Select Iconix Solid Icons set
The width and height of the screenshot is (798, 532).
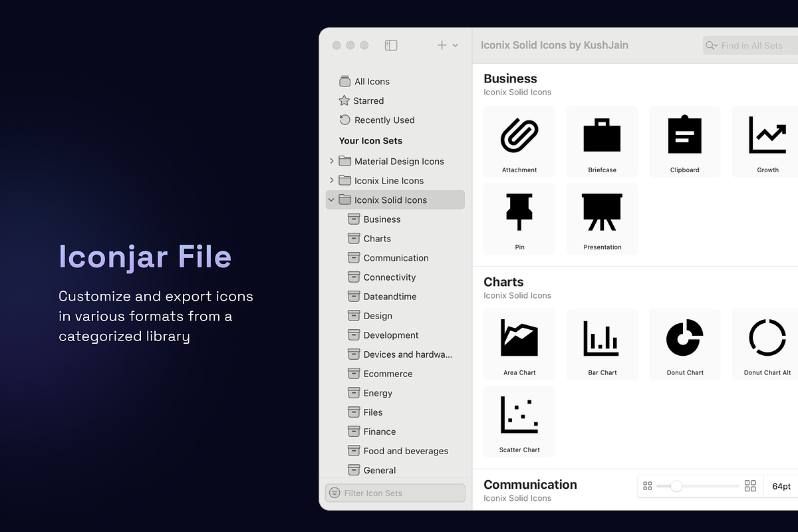tap(395, 199)
